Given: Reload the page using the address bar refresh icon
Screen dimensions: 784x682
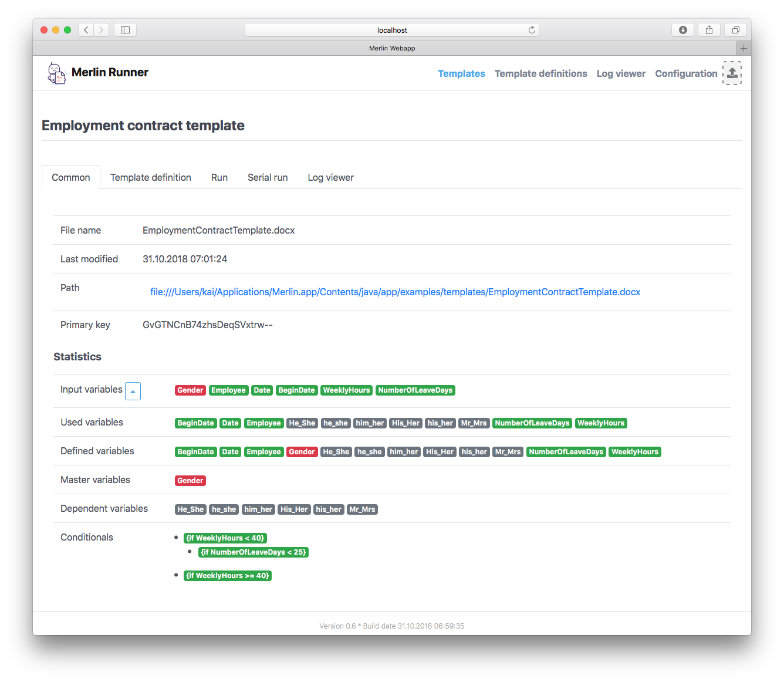Looking at the screenshot, I should (x=532, y=29).
